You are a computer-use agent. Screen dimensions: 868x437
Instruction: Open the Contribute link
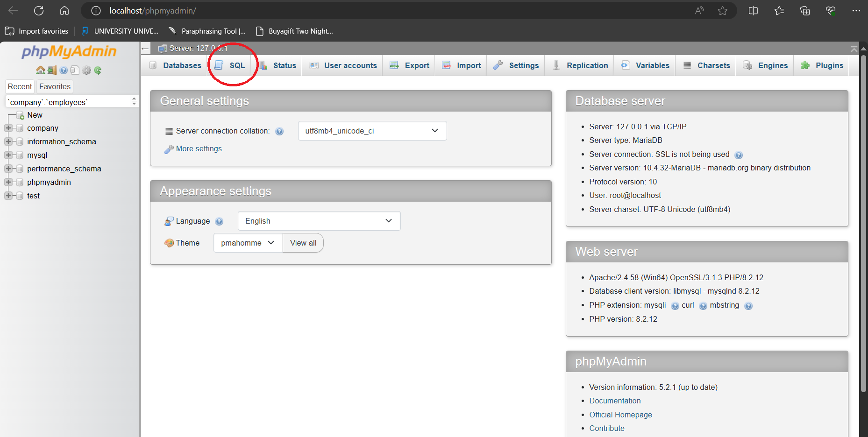tap(607, 428)
